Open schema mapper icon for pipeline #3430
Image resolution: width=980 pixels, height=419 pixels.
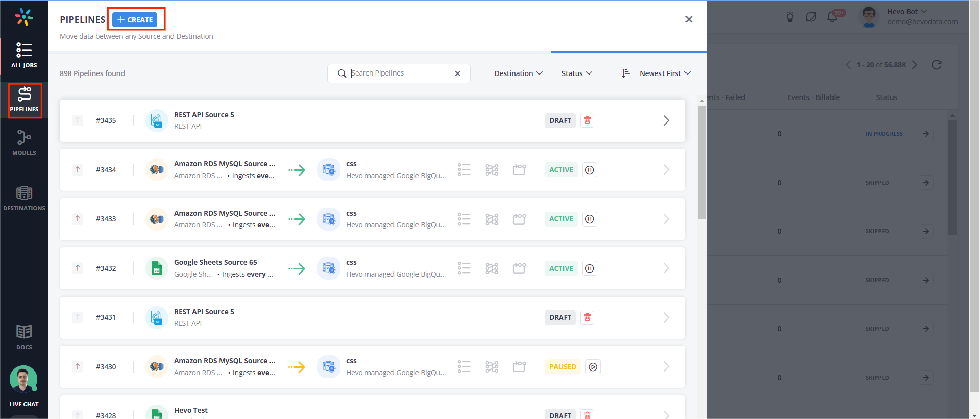(x=492, y=366)
